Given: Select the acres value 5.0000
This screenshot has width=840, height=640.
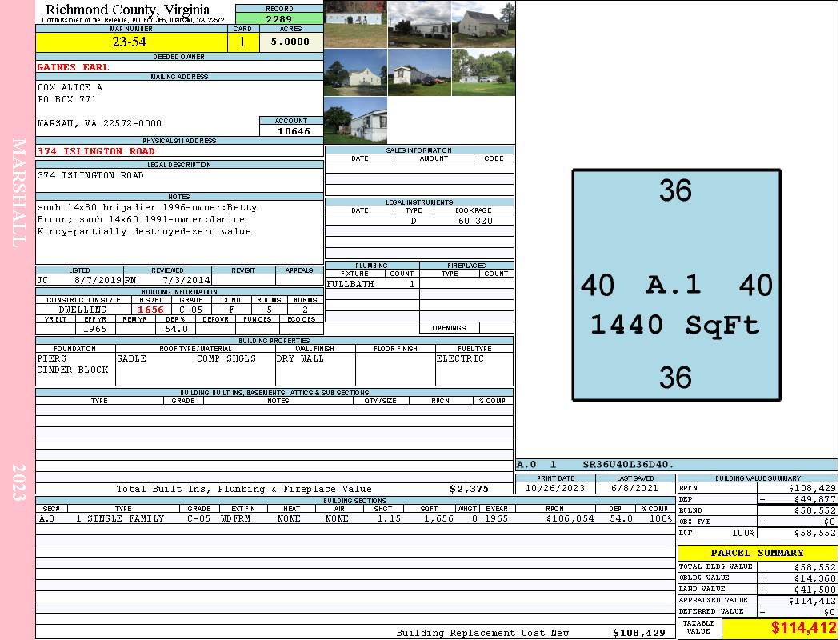Looking at the screenshot, I should 291,42.
